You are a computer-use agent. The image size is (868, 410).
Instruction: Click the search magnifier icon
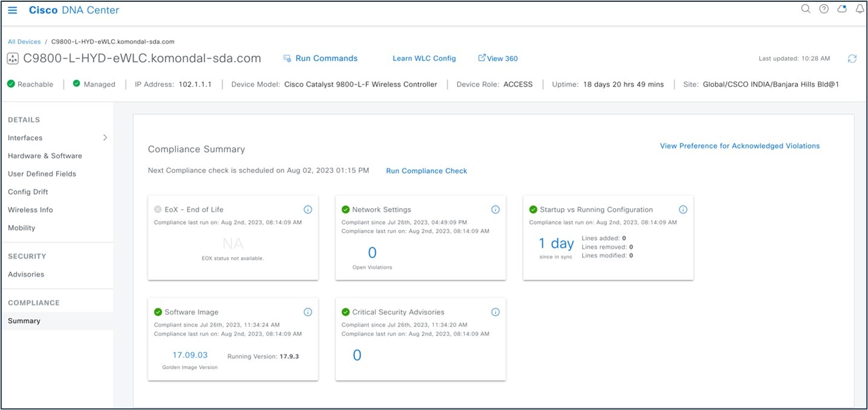pos(806,9)
